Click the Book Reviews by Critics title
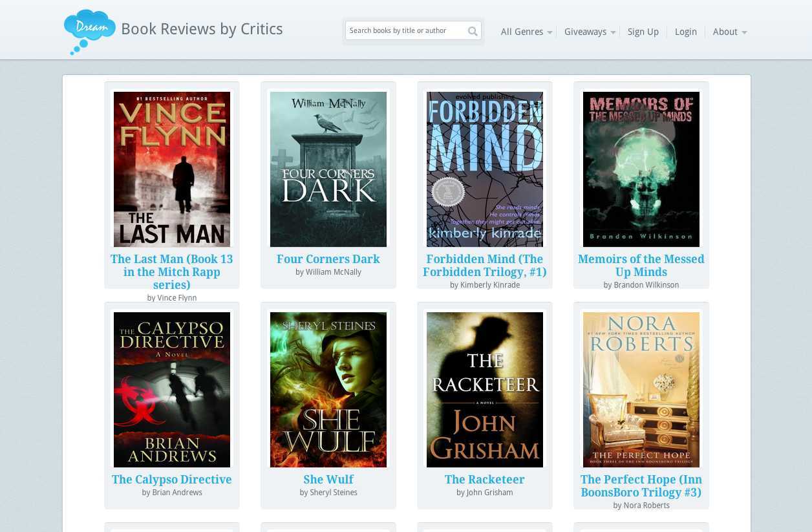The image size is (812, 532). (x=202, y=29)
